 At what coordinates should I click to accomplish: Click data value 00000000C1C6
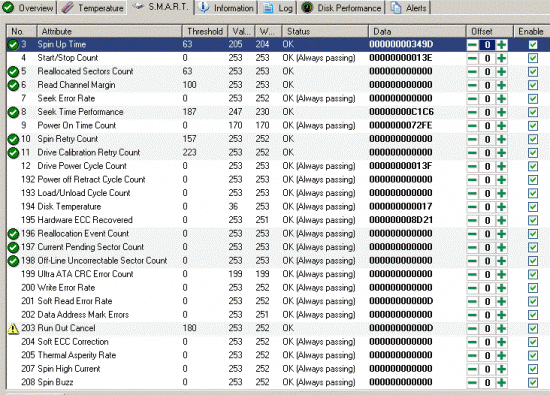click(401, 112)
